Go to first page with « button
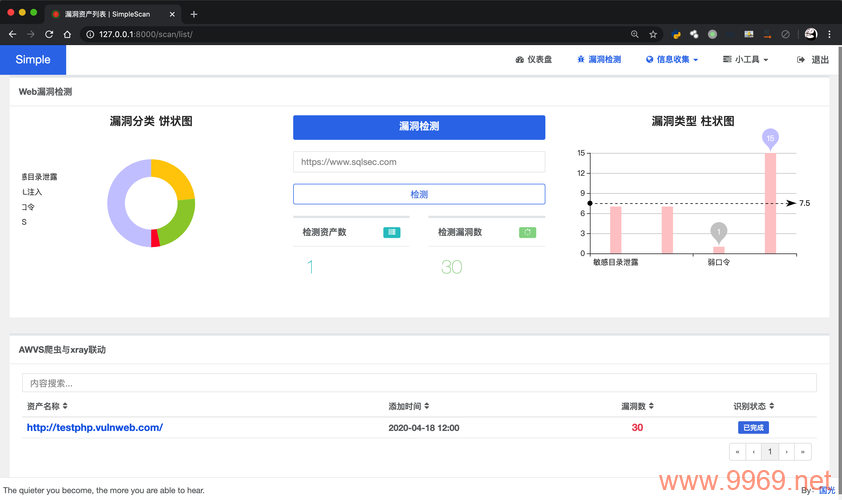The width and height of the screenshot is (842, 500). tap(737, 452)
